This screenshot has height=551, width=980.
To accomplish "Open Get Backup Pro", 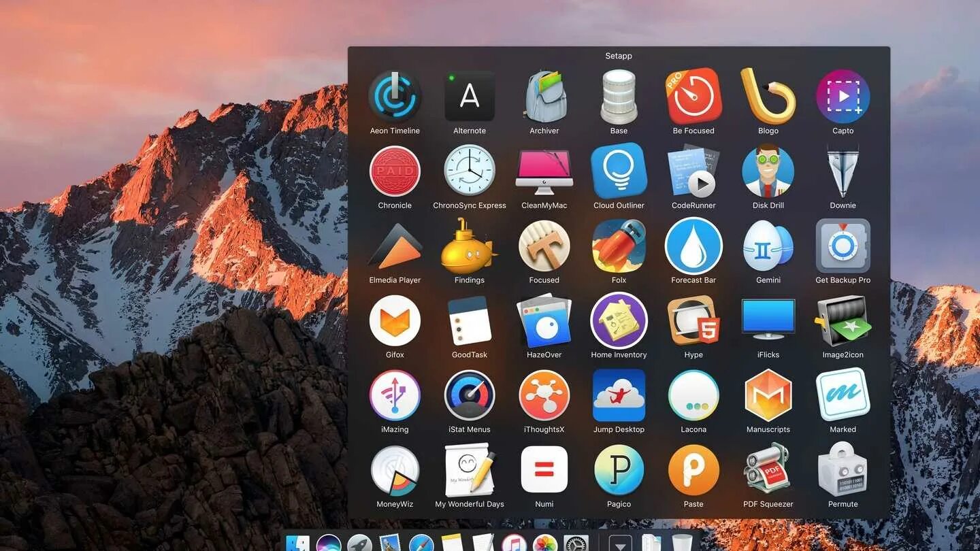I will 843,246.
